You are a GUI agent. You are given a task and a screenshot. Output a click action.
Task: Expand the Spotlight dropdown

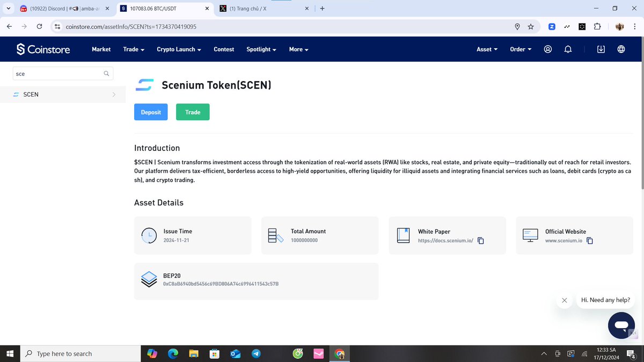tap(261, 49)
